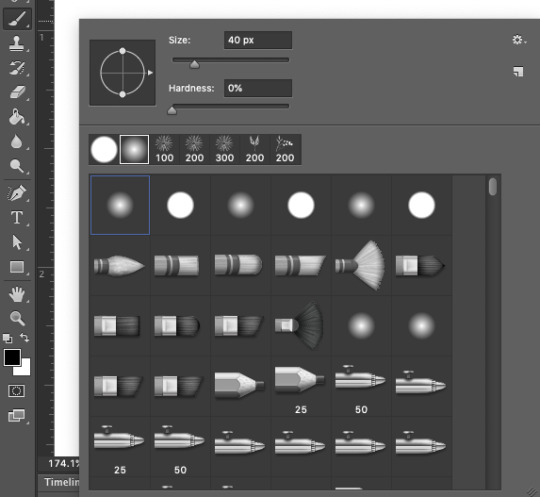The image size is (540, 497).
Task: Click the zoom percentage field showing 174.1%
Action: (64, 464)
